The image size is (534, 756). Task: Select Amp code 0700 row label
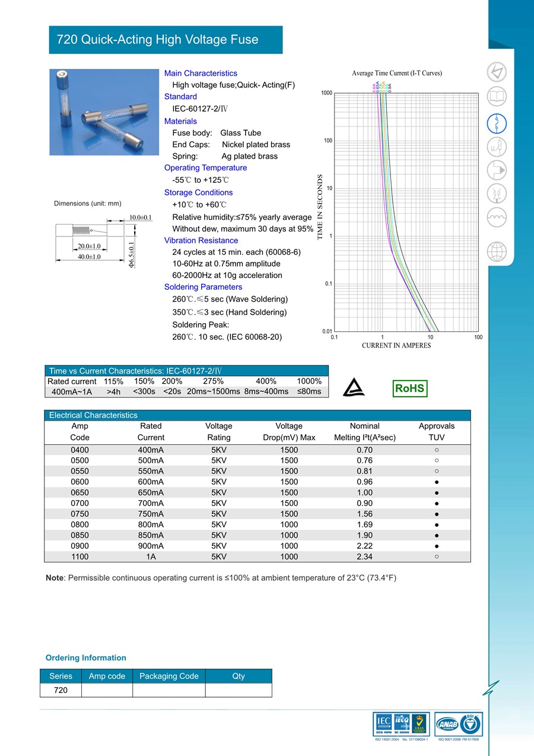80,503
